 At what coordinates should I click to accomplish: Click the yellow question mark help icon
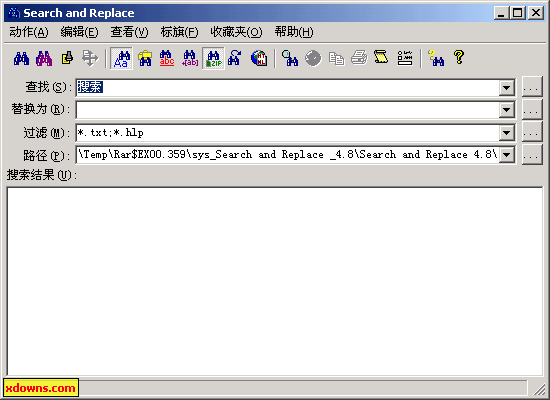point(459,58)
